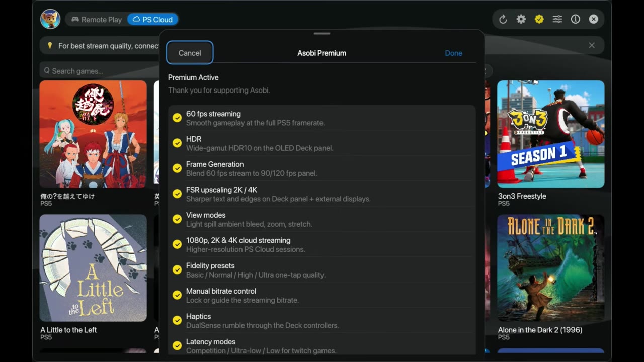Dismiss the stream quality tip banner
The width and height of the screenshot is (644, 362).
(592, 45)
